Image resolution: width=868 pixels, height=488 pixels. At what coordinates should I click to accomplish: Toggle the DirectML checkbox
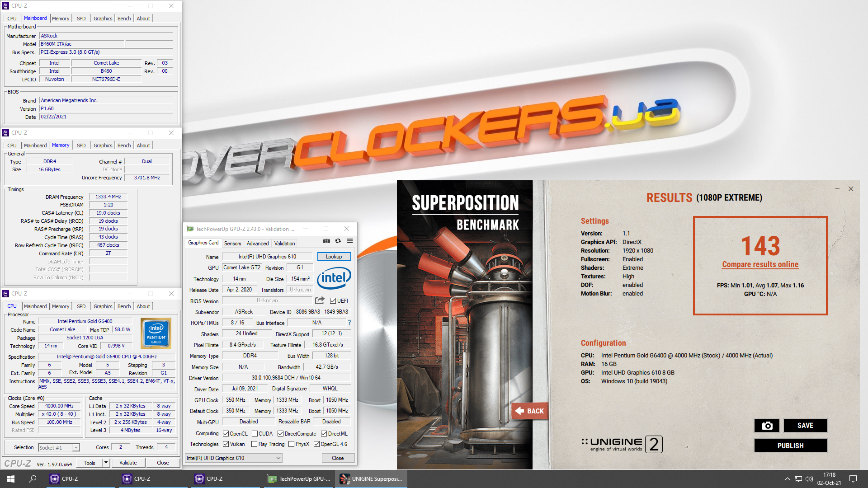(324, 434)
